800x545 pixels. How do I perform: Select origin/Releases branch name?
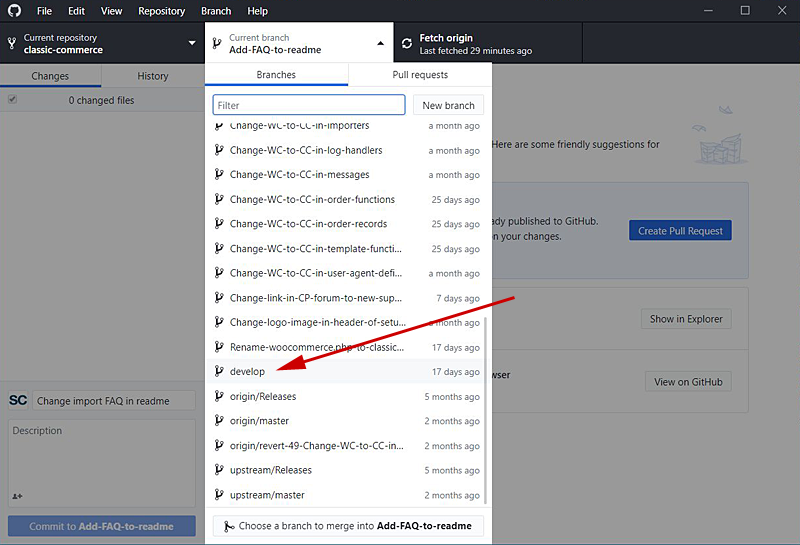pos(263,397)
